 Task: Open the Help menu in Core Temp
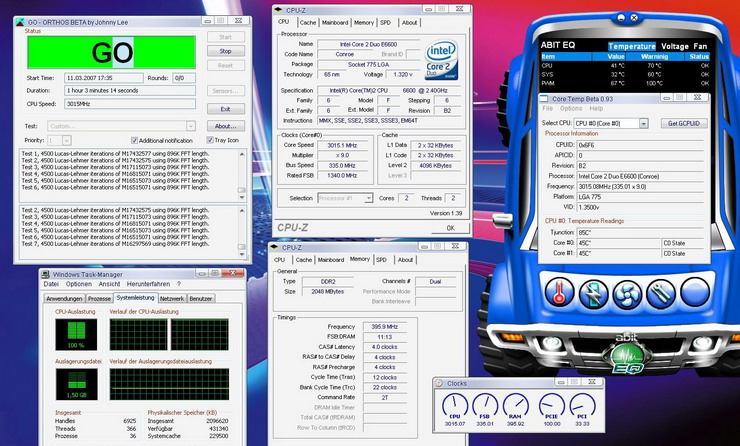coord(596,109)
